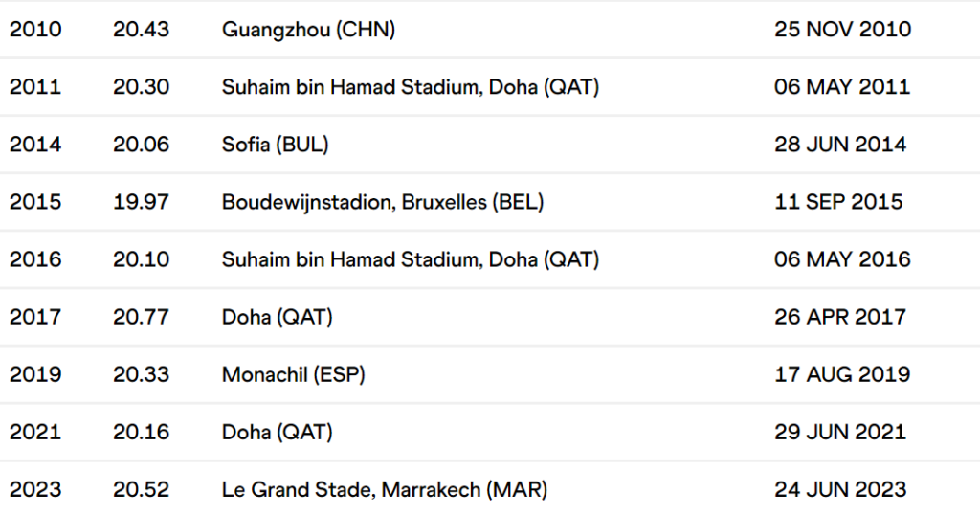This screenshot has width=980, height=516.
Task: Select the 06 MAY 2011 date
Action: (x=842, y=87)
